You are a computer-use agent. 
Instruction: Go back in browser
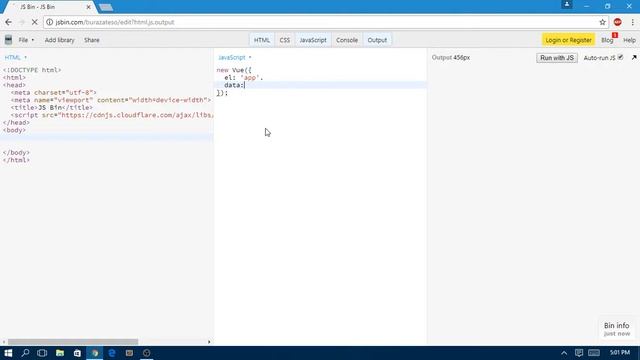tap(9, 22)
